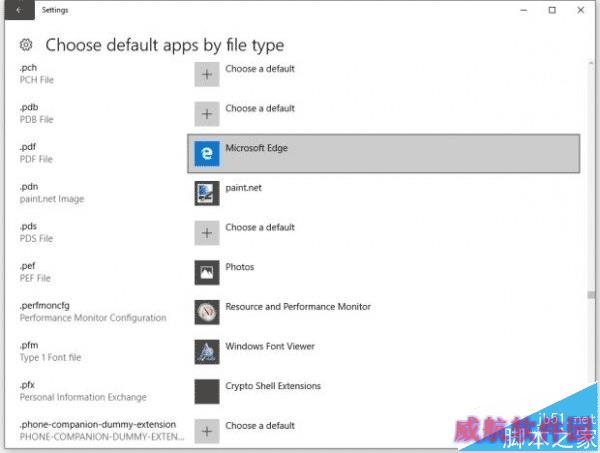
Task: Click plus icon for .phone-companion-dummy-extension
Action: point(207,431)
